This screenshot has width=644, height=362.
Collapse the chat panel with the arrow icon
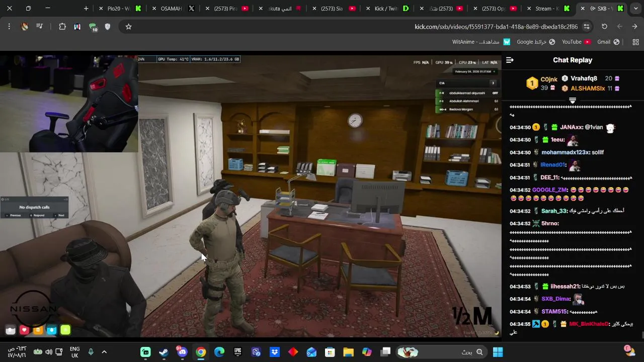coord(510,60)
